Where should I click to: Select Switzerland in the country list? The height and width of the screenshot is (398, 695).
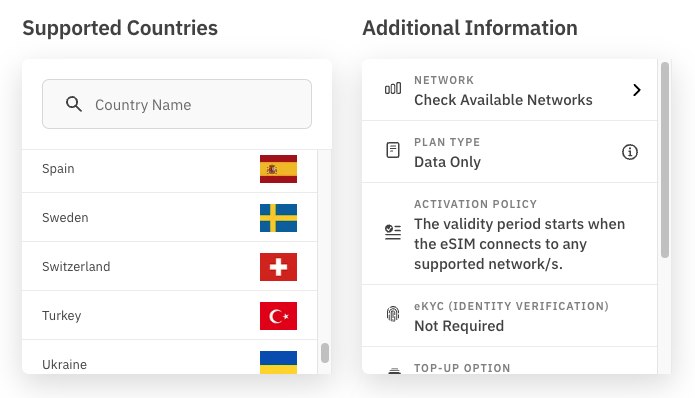click(x=170, y=266)
